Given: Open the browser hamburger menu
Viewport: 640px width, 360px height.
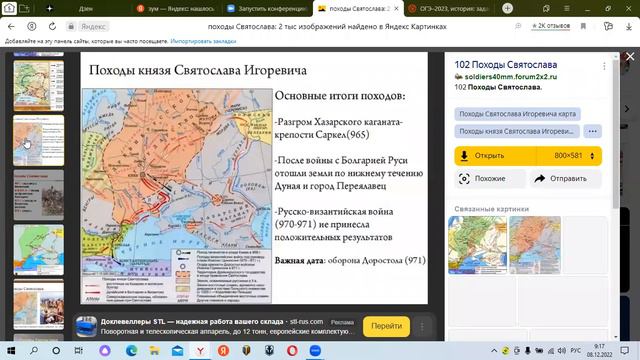Looking at the screenshot, I should (567, 8).
